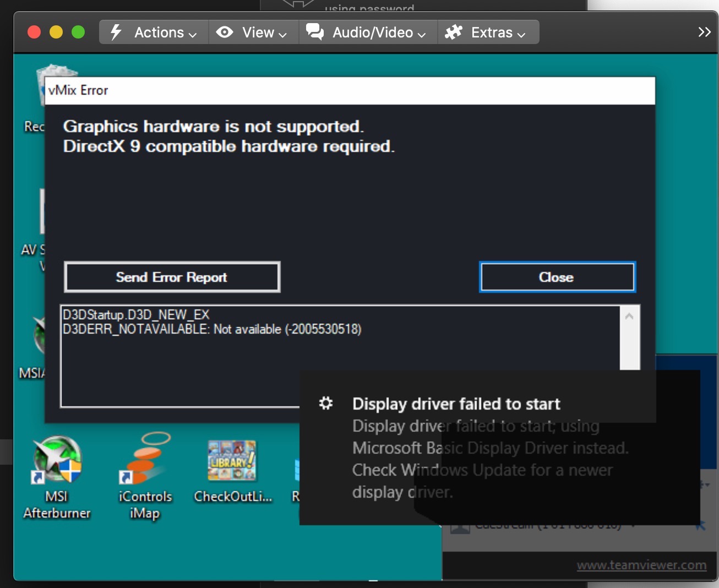Click the red close window button
719x588 pixels.
pyautogui.click(x=34, y=32)
